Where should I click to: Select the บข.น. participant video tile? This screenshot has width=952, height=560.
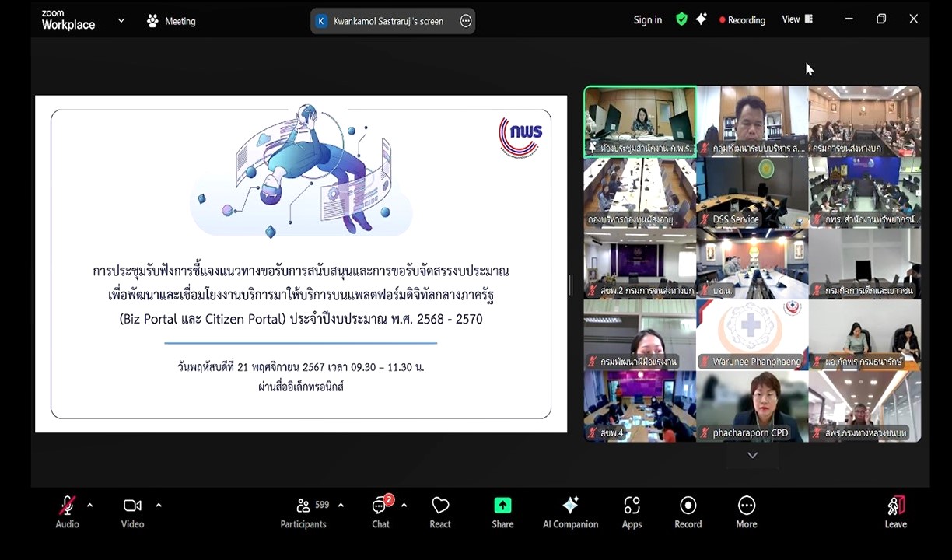752,264
